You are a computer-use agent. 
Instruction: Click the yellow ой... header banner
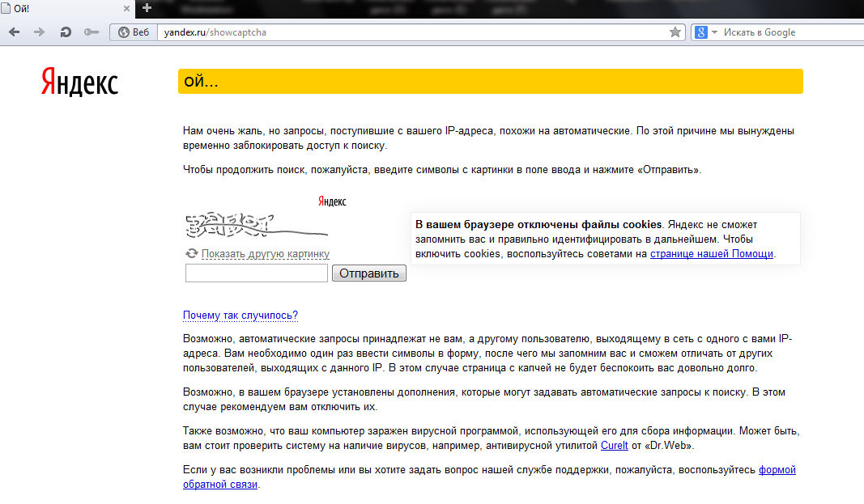coord(491,82)
